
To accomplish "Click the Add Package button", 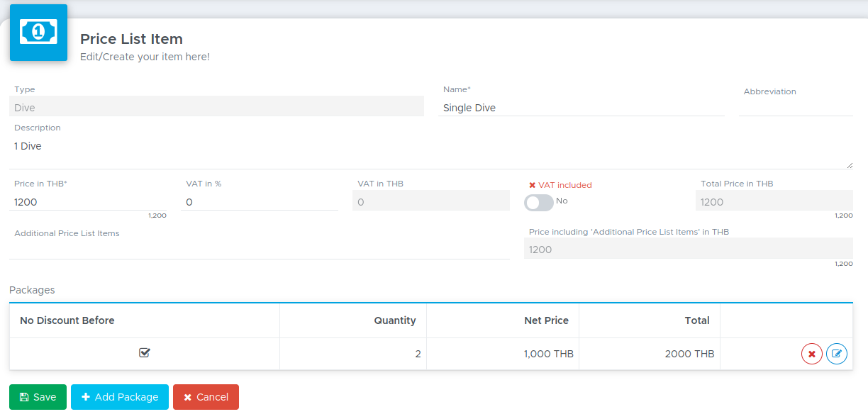I will [120, 397].
